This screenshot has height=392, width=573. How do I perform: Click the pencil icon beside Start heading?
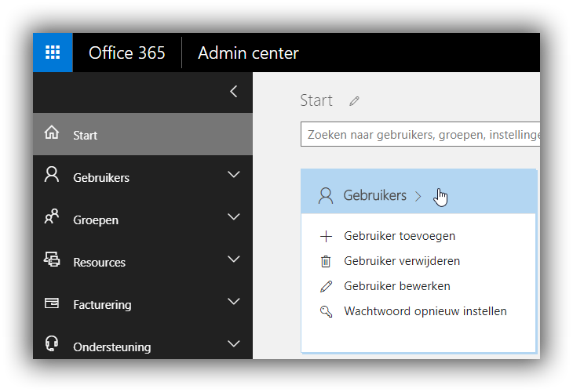354,100
